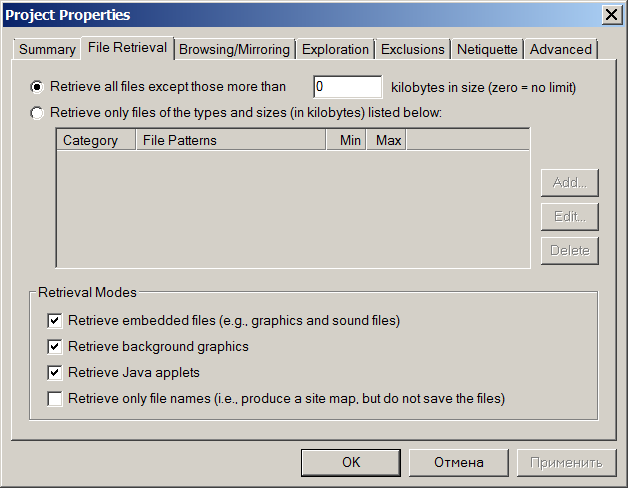Screen dimensions: 628x488
Task: Open the Browsing/Mirroring tab
Action: tap(234, 49)
